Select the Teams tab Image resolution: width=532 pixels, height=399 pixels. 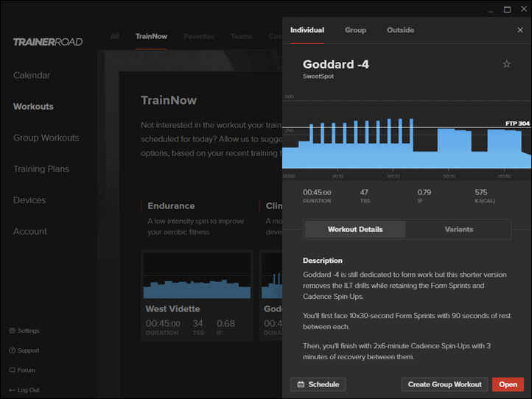(x=242, y=36)
